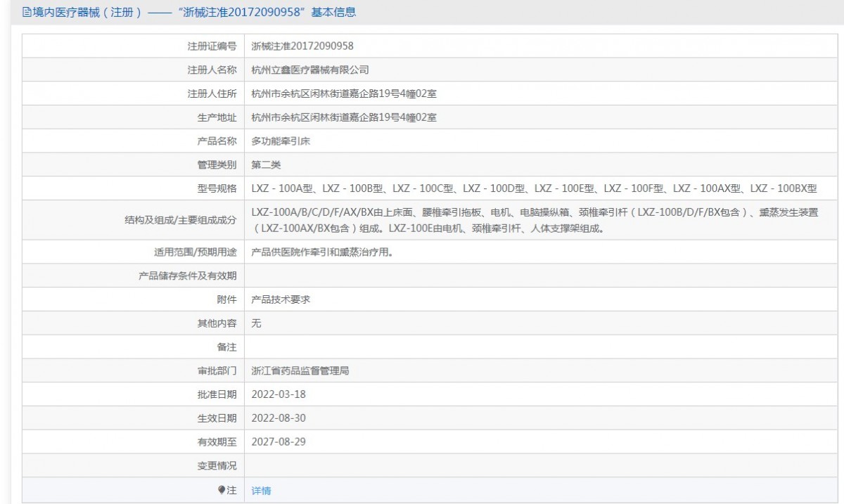Click the effective date 2022-08-30
Viewport: 844px width, 504px height.
tap(279, 418)
